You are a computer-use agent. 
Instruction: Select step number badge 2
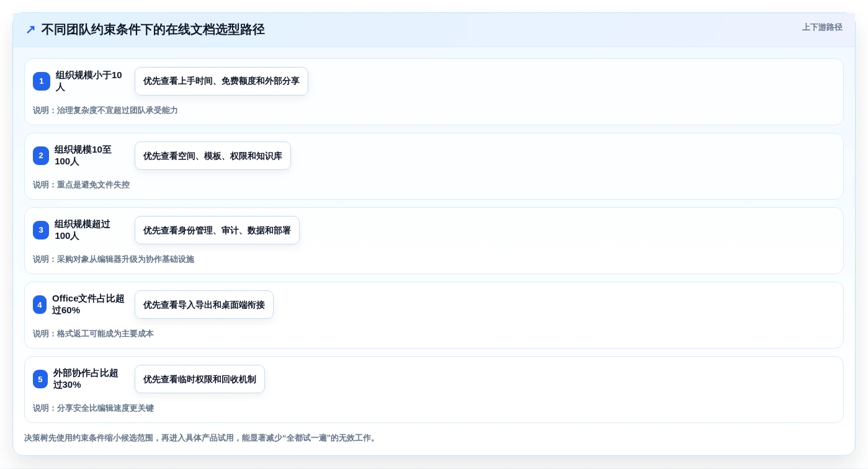coord(41,156)
